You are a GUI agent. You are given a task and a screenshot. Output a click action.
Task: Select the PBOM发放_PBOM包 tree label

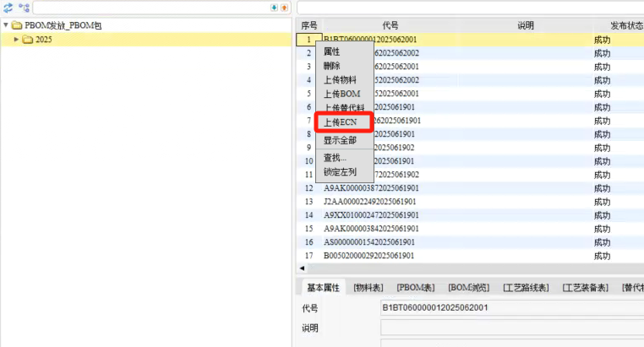pos(63,25)
